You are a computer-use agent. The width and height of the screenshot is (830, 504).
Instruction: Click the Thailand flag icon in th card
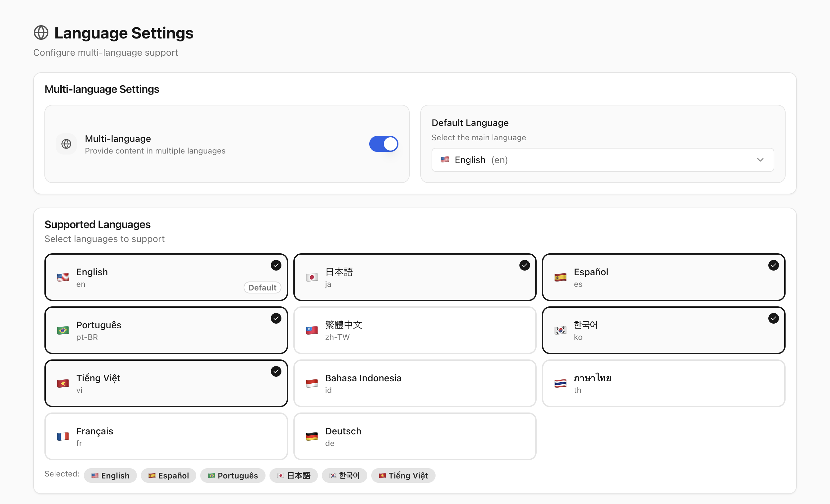[561, 383]
